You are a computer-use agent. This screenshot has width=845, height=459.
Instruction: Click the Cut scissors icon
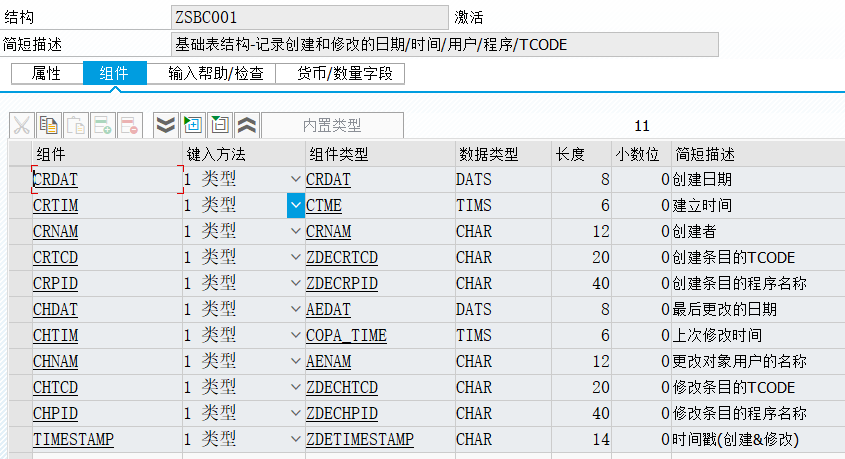pyautogui.click(x=22, y=125)
